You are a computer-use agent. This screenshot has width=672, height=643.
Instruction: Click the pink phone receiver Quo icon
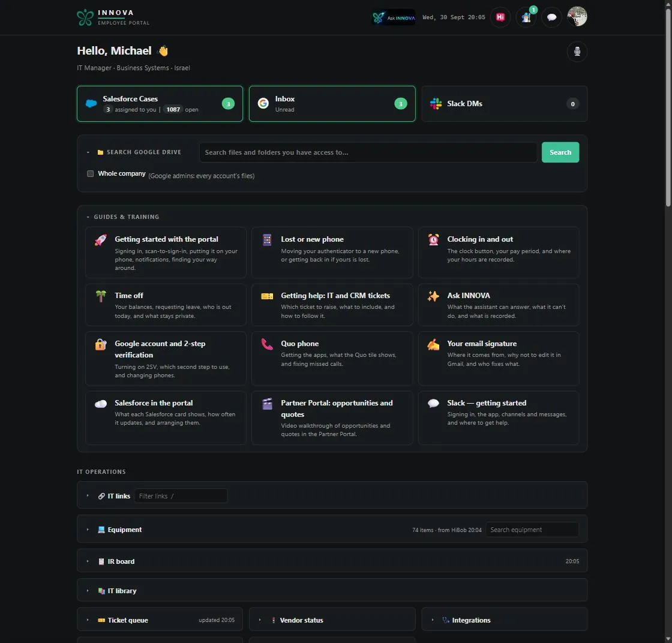267,344
